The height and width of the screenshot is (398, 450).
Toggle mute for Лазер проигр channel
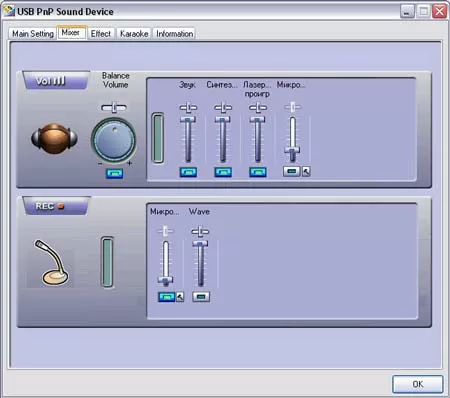click(x=258, y=172)
